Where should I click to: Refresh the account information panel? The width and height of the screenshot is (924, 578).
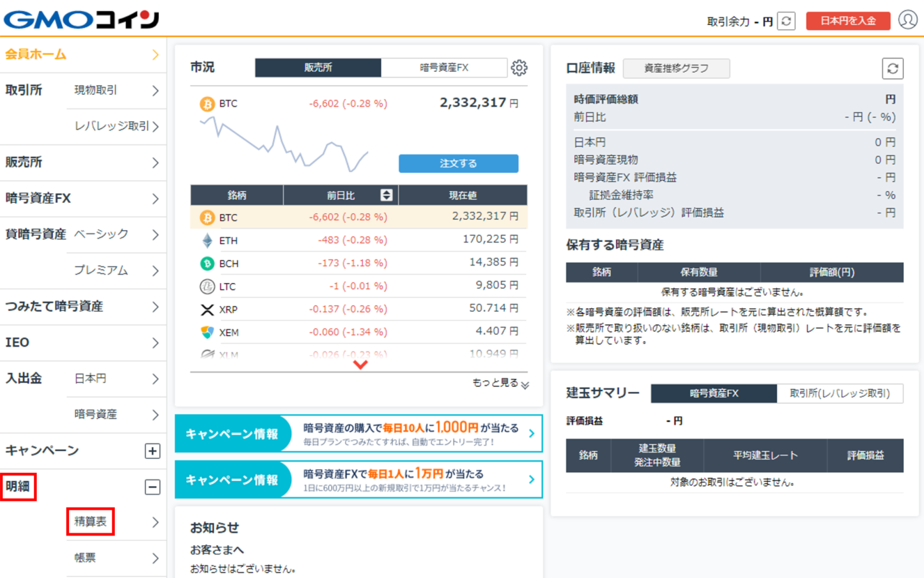click(893, 68)
